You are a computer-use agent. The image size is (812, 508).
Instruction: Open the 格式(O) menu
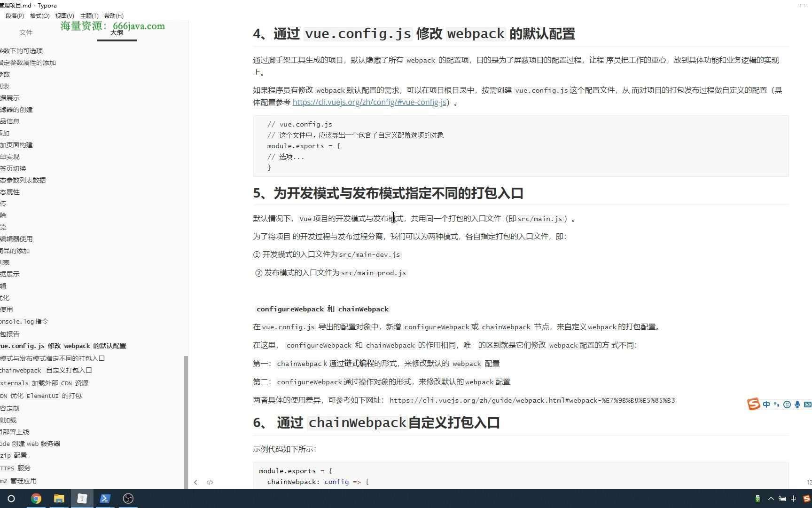pyautogui.click(x=39, y=16)
